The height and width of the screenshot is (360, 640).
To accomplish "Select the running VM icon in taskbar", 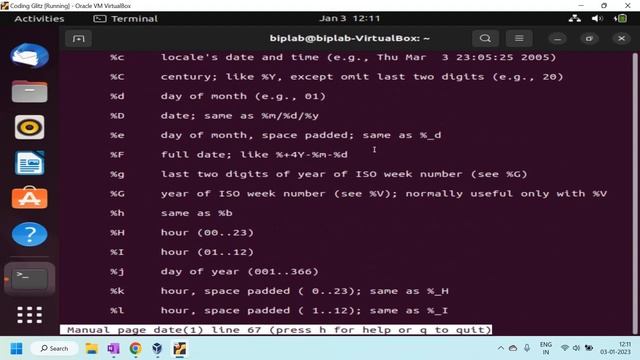I will click(180, 349).
